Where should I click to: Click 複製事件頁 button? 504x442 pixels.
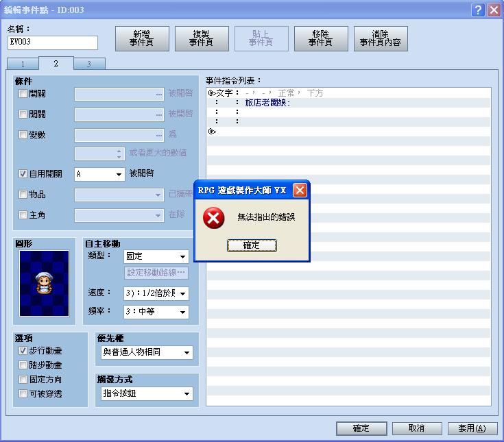[x=202, y=38]
